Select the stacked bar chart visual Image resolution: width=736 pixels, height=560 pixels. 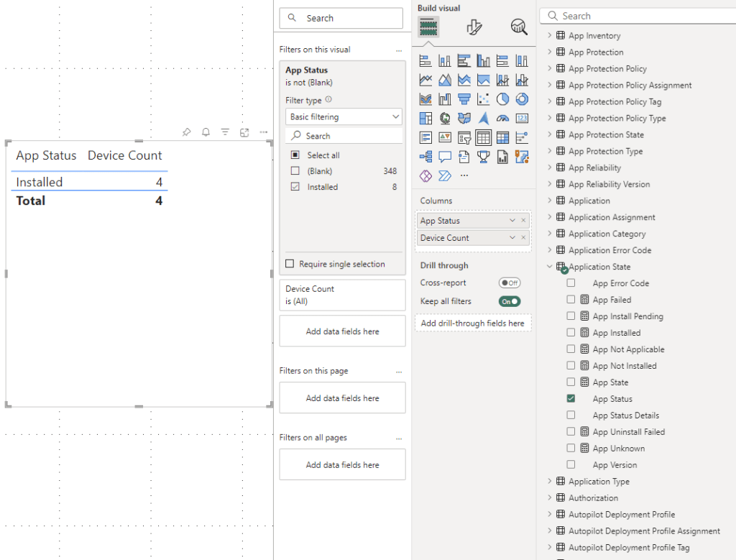(x=425, y=60)
